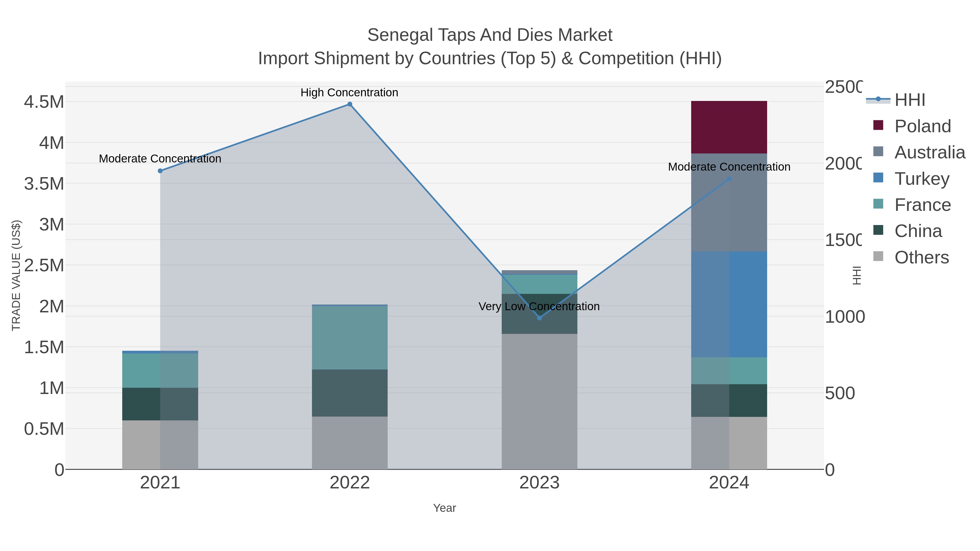The image size is (980, 551).
Task: Click the Senegal Taps And Dies Market title
Action: pos(490,35)
